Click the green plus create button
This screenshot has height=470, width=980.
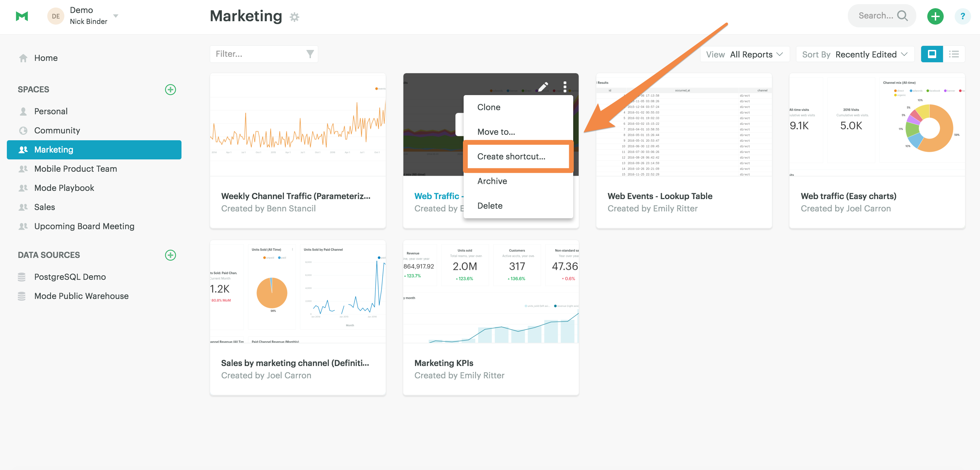pos(935,16)
